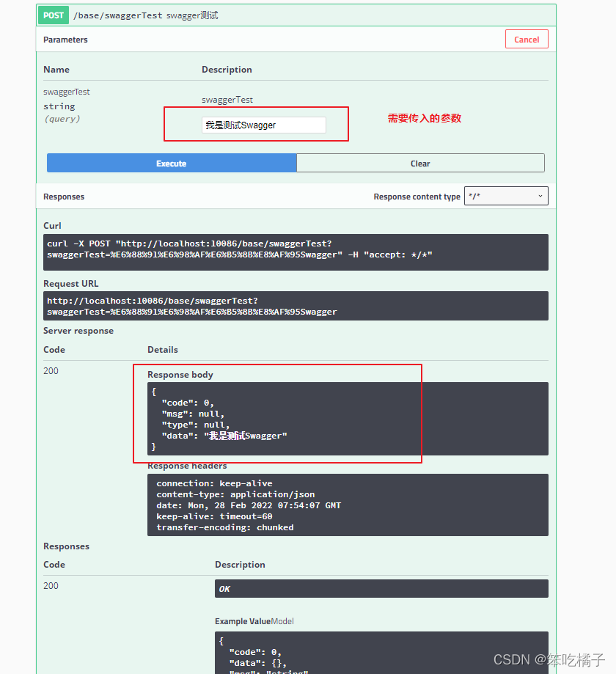
Task: Click the Response body heading
Action: [180, 374]
